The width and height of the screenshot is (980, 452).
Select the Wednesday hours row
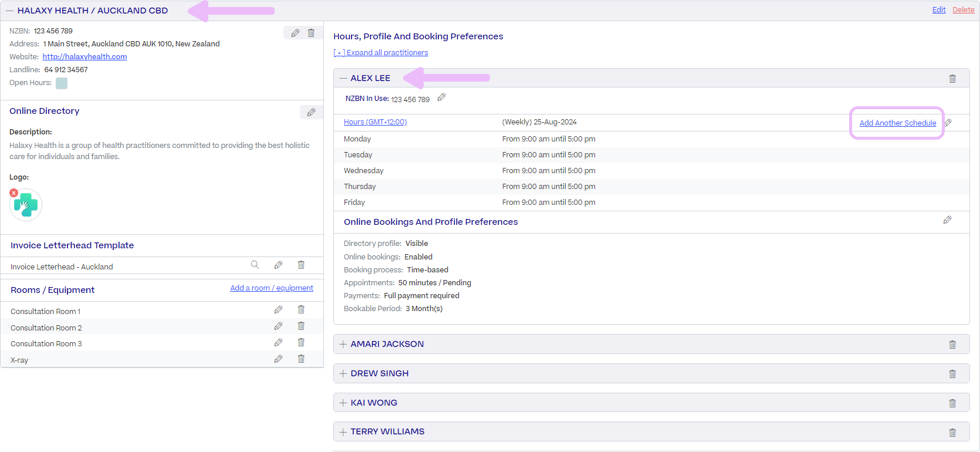point(651,171)
